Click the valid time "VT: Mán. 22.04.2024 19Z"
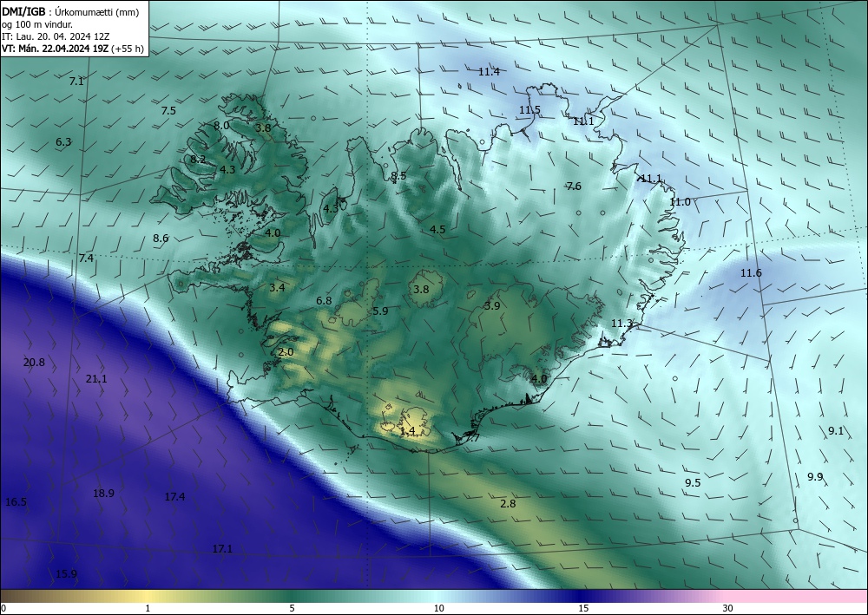868x615 pixels. tap(55, 49)
